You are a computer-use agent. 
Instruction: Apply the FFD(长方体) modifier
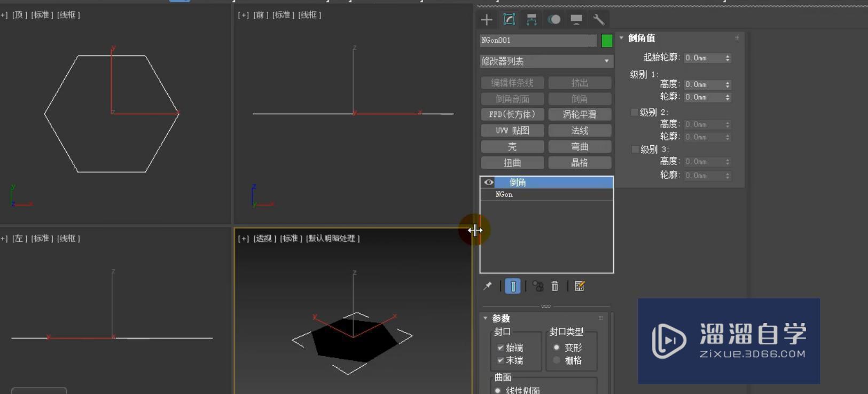coord(512,114)
